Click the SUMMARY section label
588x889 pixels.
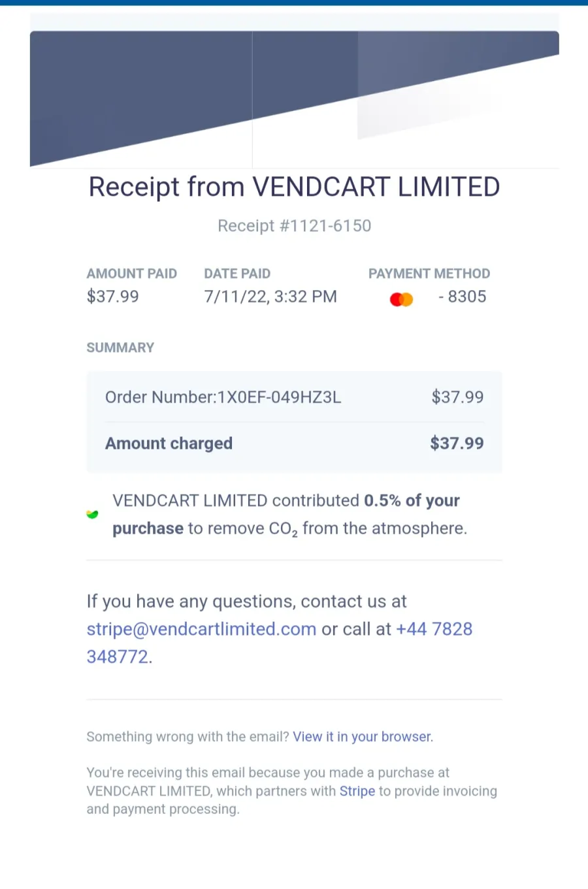(120, 348)
